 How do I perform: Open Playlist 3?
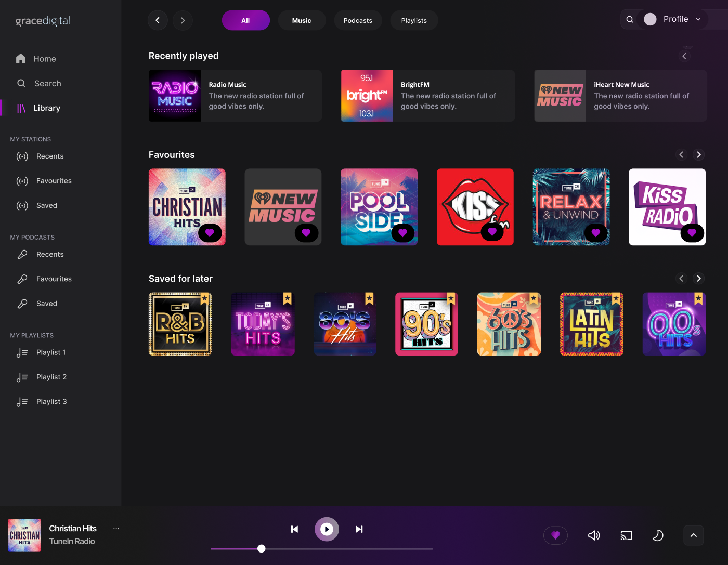(42, 402)
